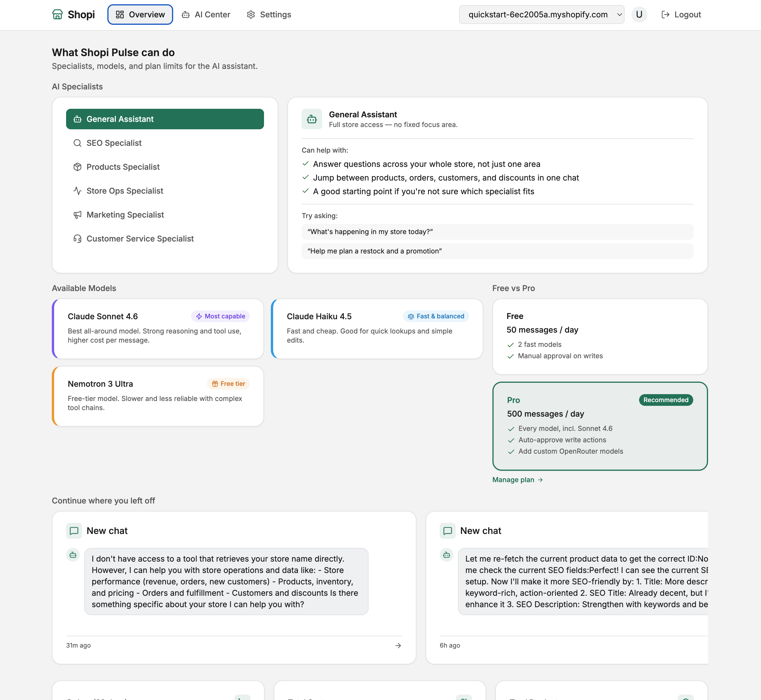Select Marketing Specialist
Screen dimensions: 761x700
tap(165, 214)
